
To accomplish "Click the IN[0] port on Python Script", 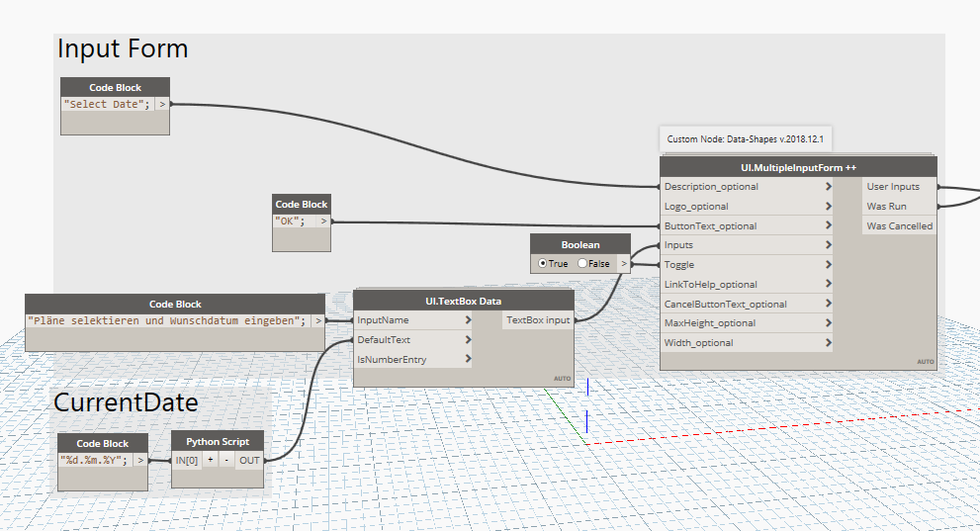I will [x=187, y=460].
